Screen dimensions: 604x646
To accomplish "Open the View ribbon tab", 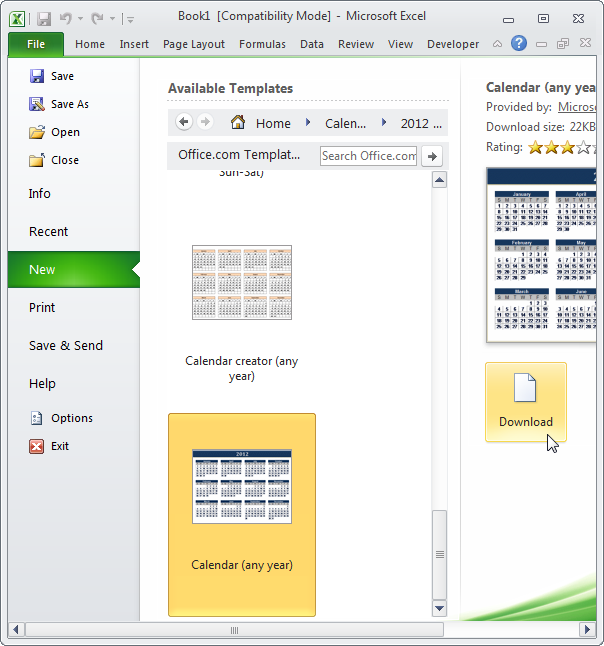I will (400, 44).
